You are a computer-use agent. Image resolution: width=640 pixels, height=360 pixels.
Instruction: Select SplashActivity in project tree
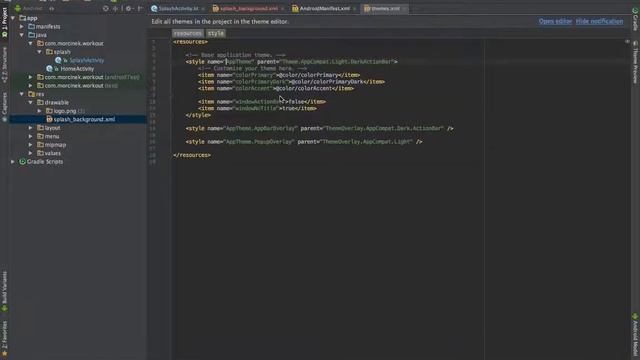(x=87, y=60)
